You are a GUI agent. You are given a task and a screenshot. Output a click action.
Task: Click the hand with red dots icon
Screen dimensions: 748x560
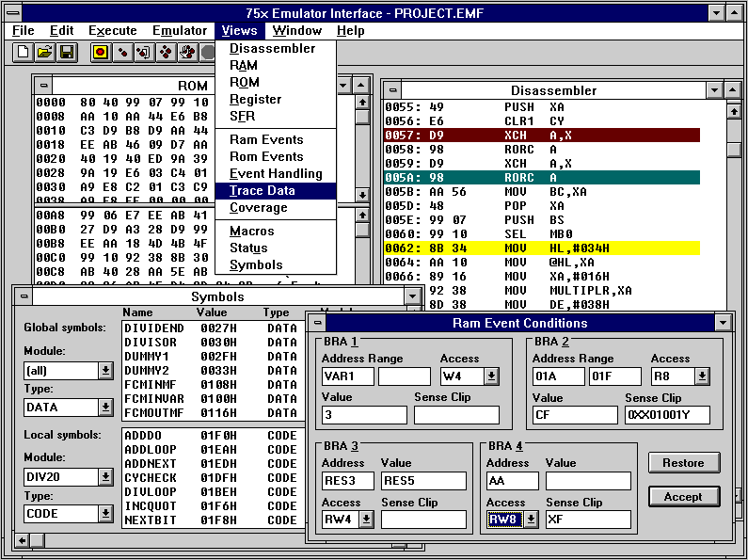(x=187, y=52)
